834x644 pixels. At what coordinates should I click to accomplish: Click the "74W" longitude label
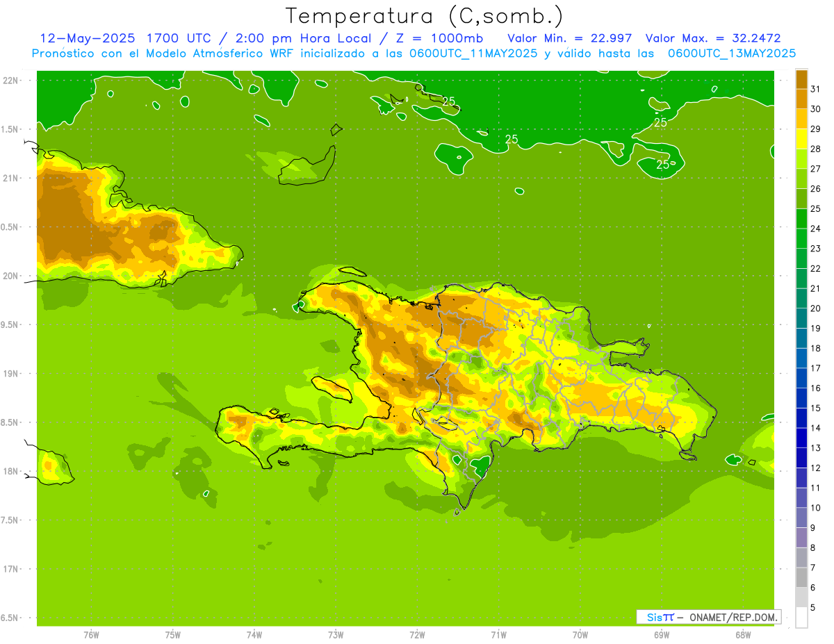click(x=254, y=634)
